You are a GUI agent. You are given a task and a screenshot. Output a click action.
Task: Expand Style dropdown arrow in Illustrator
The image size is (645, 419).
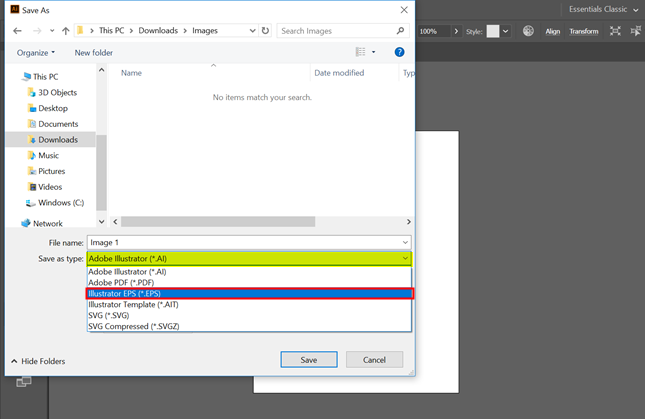506,31
